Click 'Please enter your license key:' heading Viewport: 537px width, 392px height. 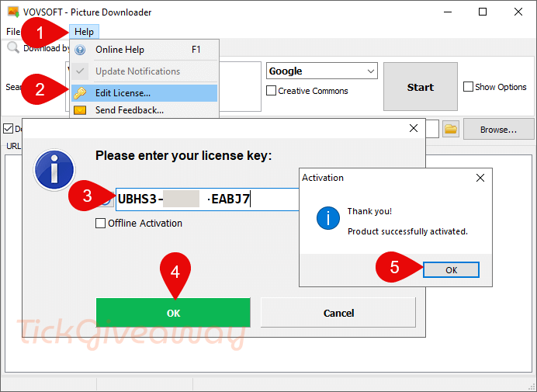point(184,156)
